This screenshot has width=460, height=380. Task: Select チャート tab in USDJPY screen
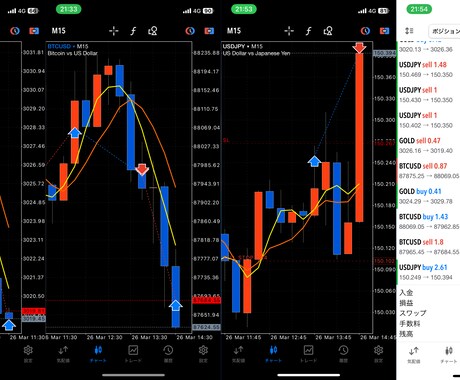coord(273,354)
